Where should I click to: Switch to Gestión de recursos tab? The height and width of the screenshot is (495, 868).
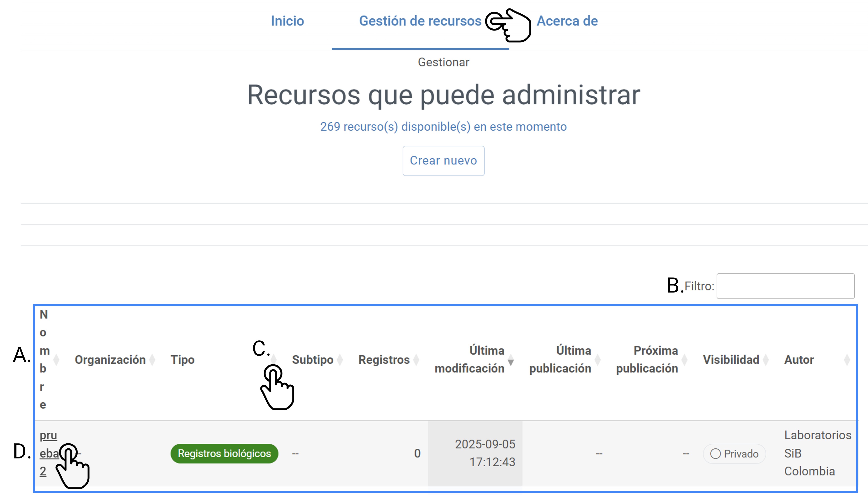(x=420, y=21)
